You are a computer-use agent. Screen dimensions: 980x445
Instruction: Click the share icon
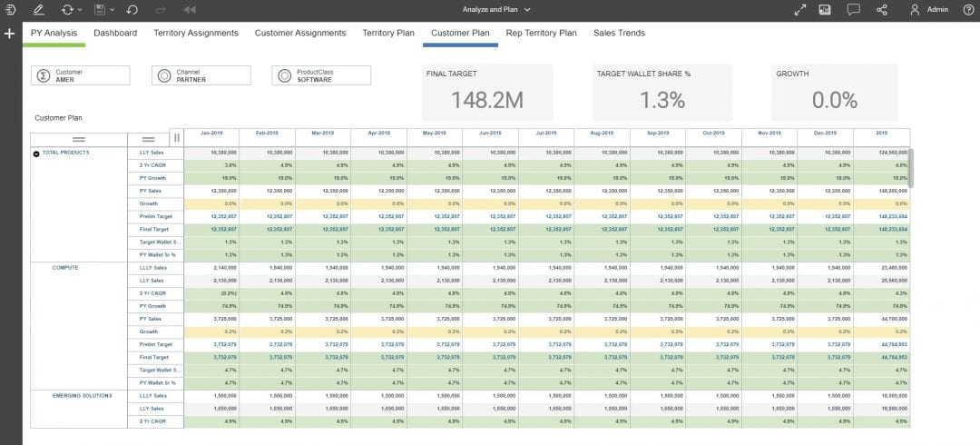[x=882, y=9]
